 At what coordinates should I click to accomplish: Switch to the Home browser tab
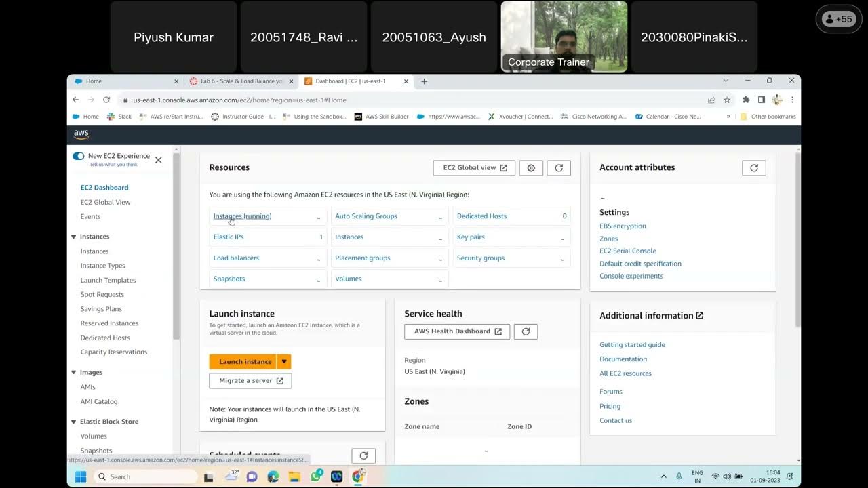pos(126,81)
